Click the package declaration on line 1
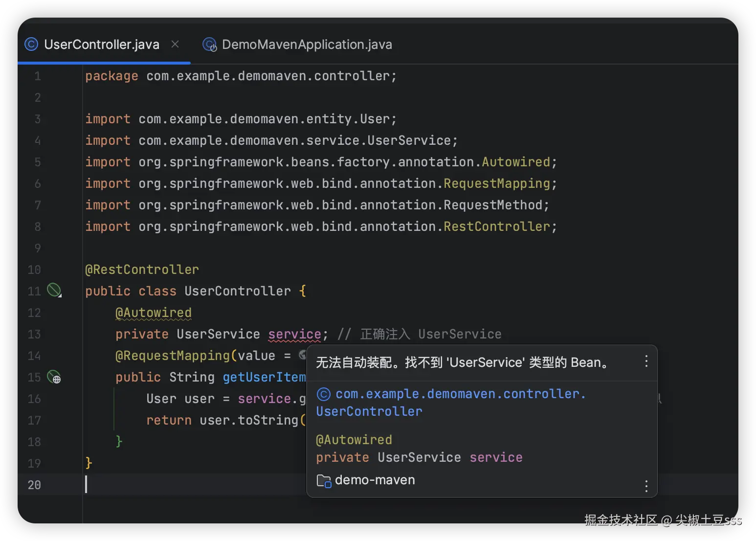The width and height of the screenshot is (756, 541). coord(241,76)
